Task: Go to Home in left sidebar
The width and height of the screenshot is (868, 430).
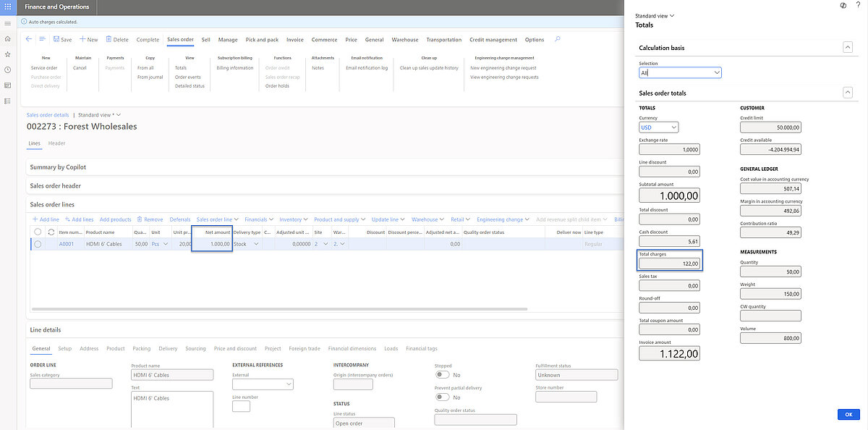Action: point(7,38)
